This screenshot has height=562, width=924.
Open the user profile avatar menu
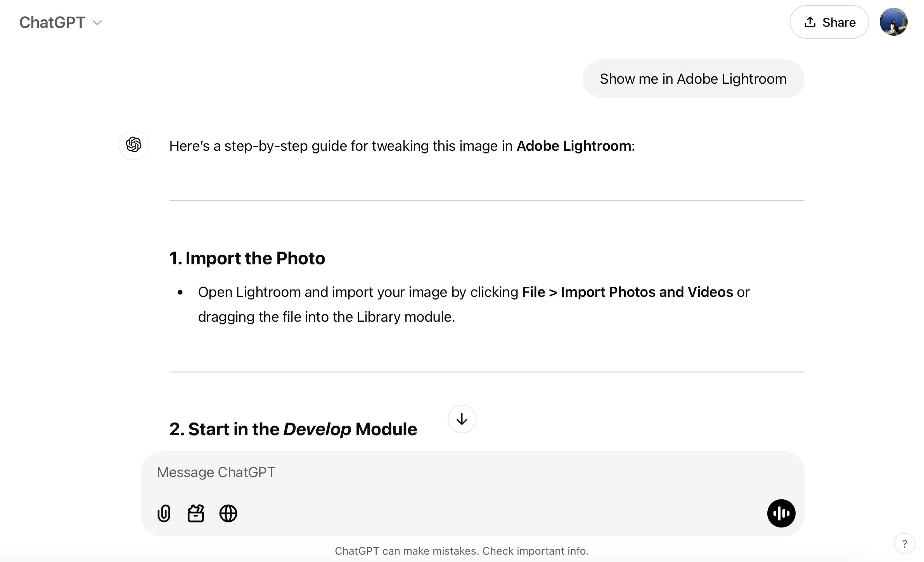pyautogui.click(x=893, y=22)
